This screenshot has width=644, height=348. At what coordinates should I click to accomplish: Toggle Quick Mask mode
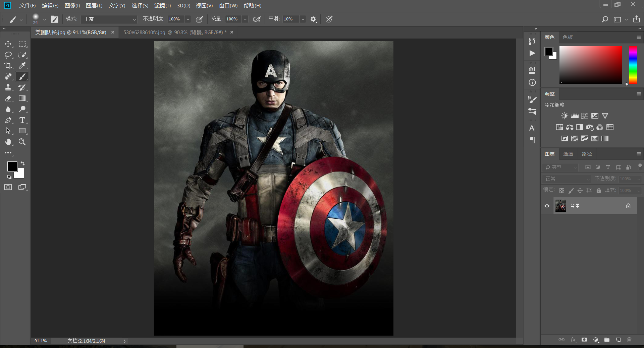coord(8,187)
